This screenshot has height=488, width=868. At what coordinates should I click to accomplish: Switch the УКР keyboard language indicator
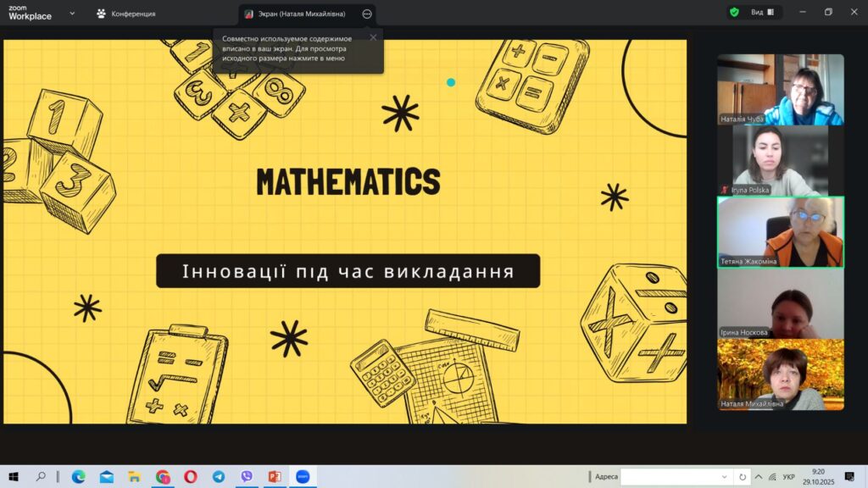coord(788,477)
